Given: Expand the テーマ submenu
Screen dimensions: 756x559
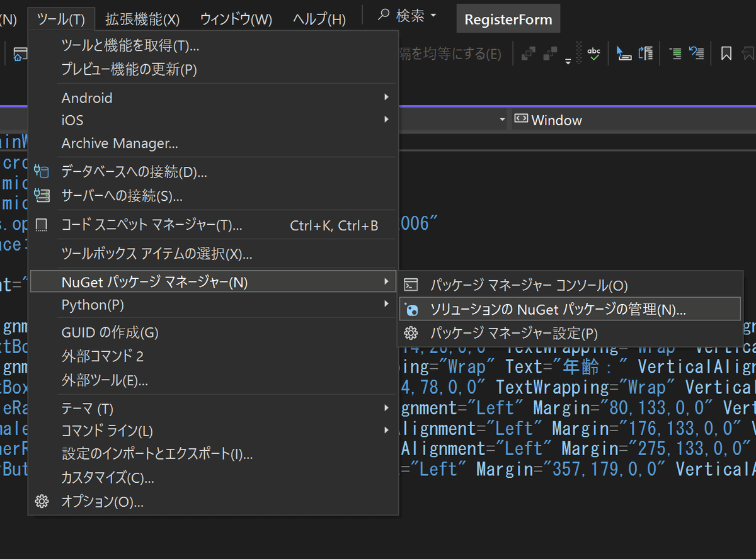Looking at the screenshot, I should 189,408.
